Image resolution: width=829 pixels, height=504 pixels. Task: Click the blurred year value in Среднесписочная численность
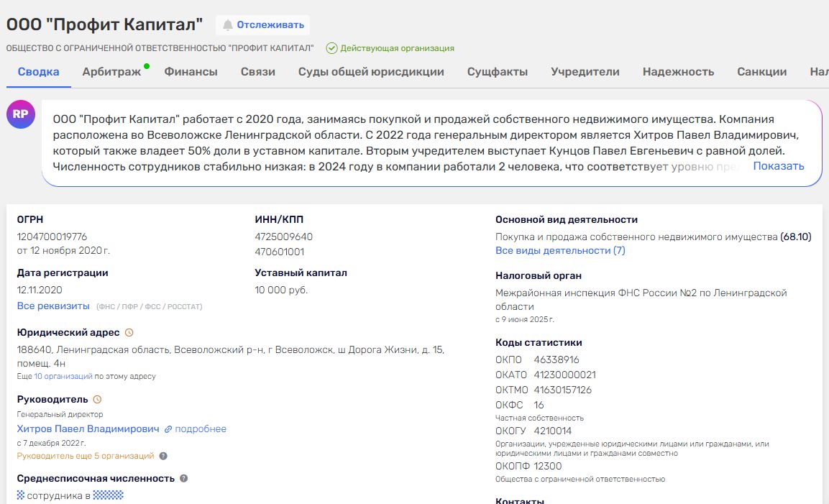click(x=109, y=495)
